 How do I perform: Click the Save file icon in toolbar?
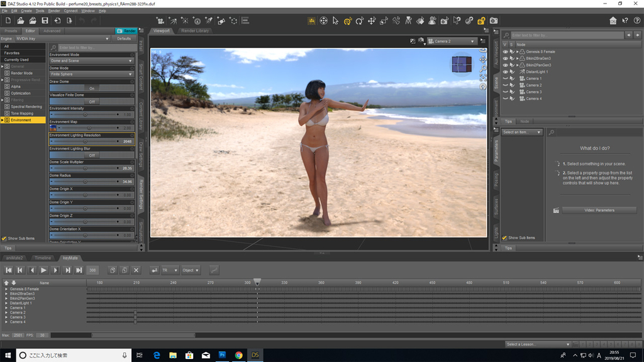click(45, 21)
